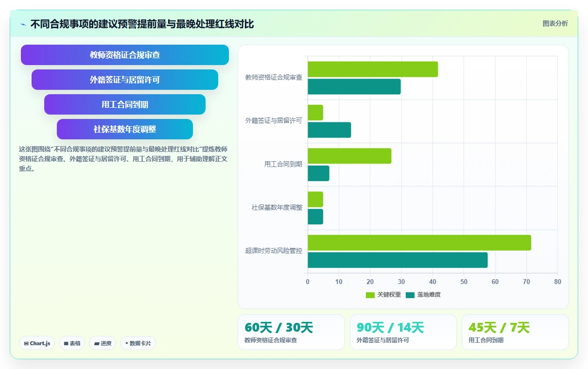Click 落地难度 bar for 社保基数年度调整
The height and width of the screenshot is (369, 588).
(315, 217)
